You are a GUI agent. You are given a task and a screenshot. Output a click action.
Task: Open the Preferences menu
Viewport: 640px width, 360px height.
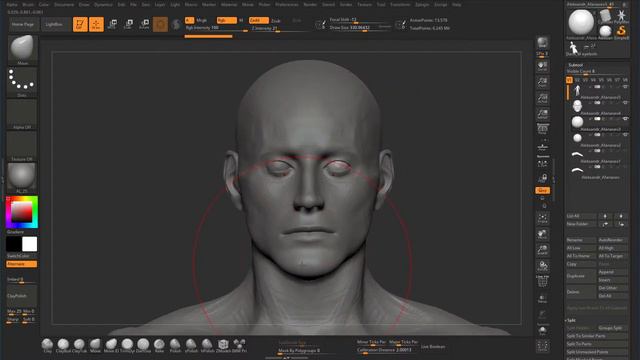pyautogui.click(x=287, y=4)
